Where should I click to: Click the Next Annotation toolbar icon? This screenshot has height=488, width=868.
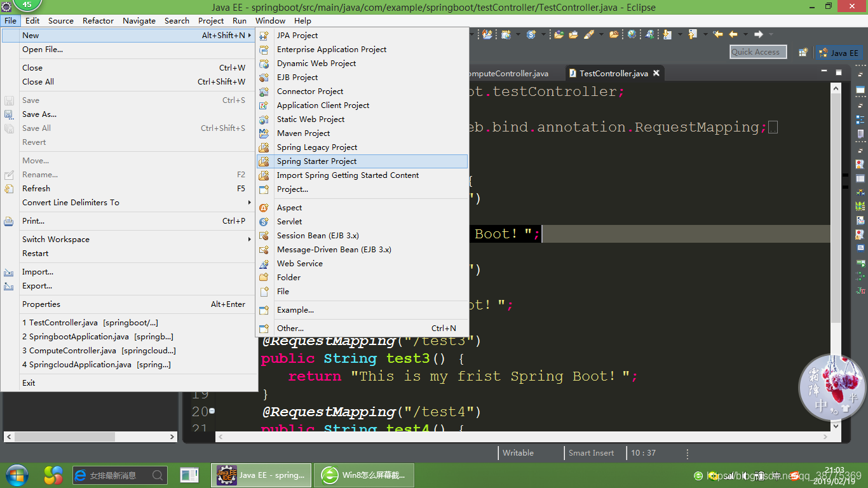coord(666,34)
